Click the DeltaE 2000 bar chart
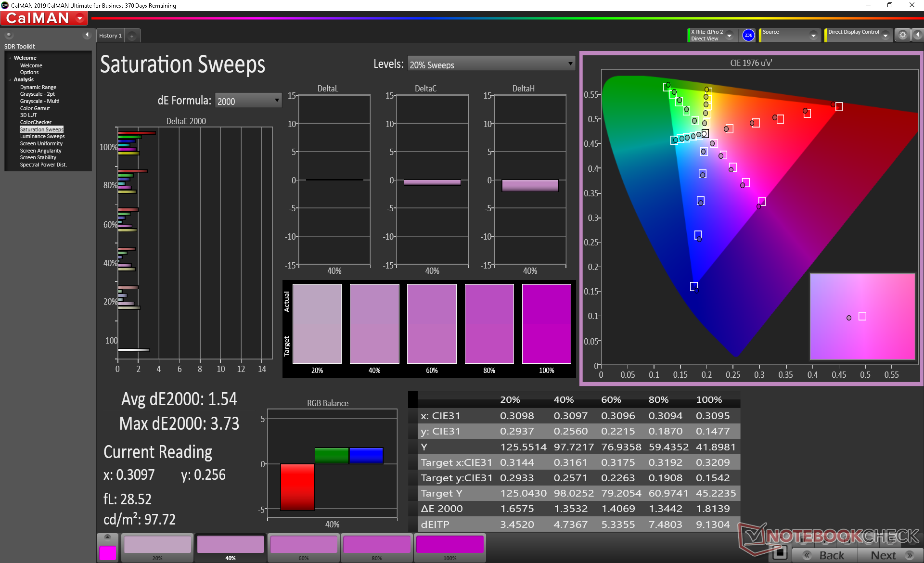924x563 pixels. pyautogui.click(x=195, y=243)
